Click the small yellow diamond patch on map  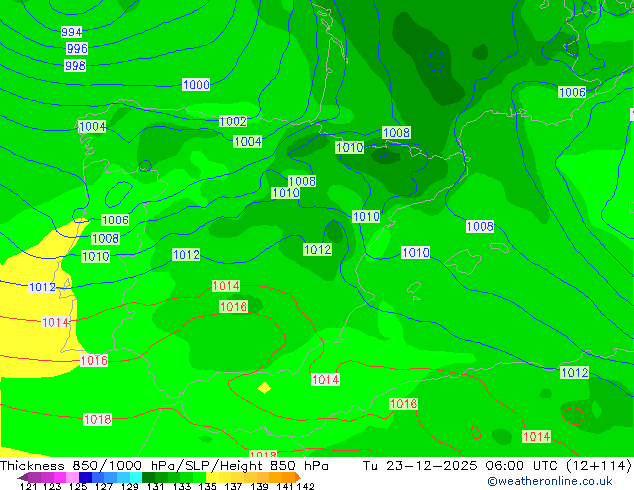[264, 388]
